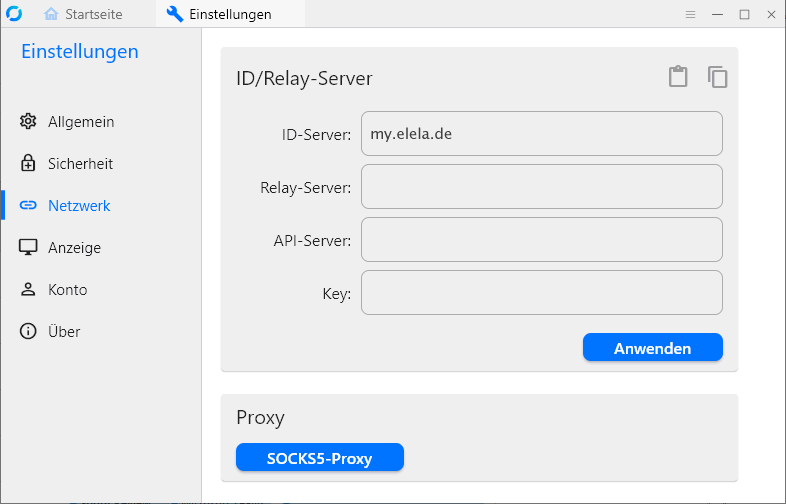Click the RustDesk logo icon
The height and width of the screenshot is (504, 786).
[x=14, y=14]
